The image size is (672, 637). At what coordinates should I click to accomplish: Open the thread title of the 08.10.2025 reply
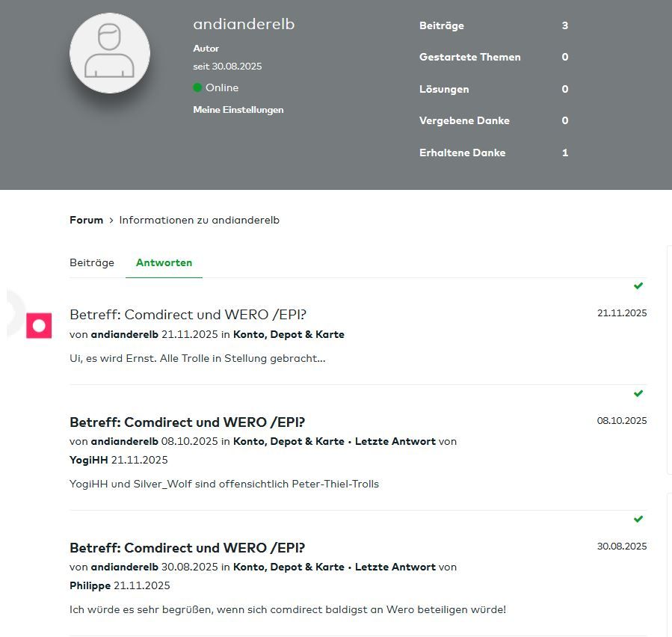click(x=187, y=422)
